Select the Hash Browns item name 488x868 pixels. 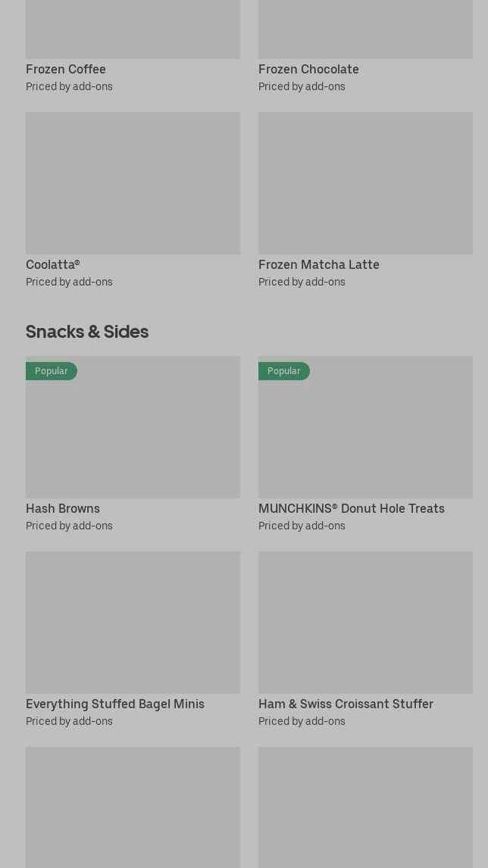pos(63,508)
